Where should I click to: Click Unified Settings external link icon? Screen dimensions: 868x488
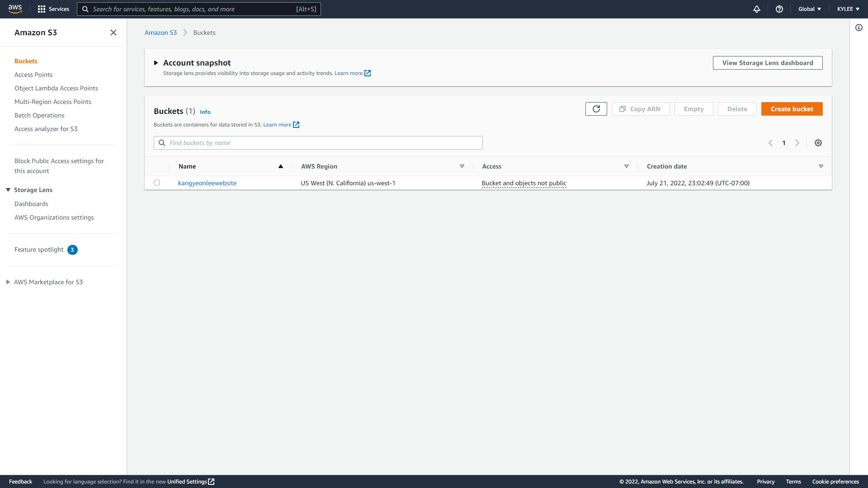click(211, 482)
